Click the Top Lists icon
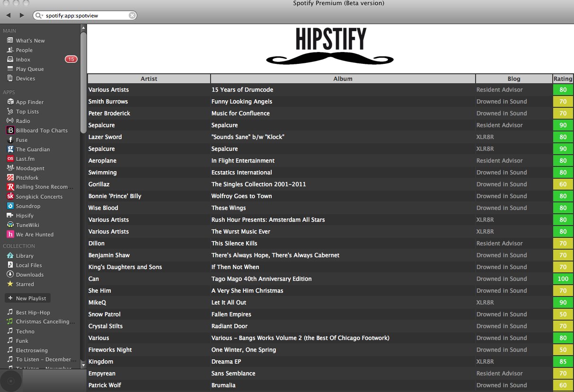Image resolution: width=574 pixels, height=392 pixels. pyautogui.click(x=10, y=112)
